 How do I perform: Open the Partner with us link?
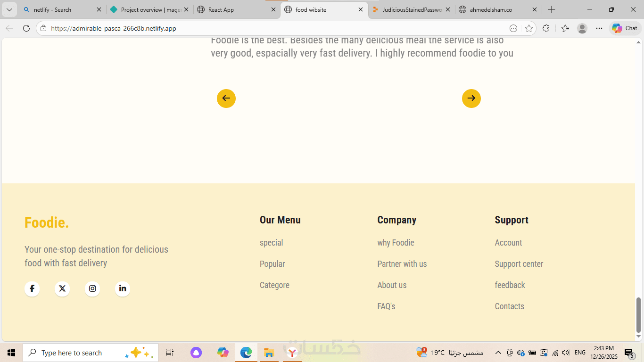click(x=402, y=264)
